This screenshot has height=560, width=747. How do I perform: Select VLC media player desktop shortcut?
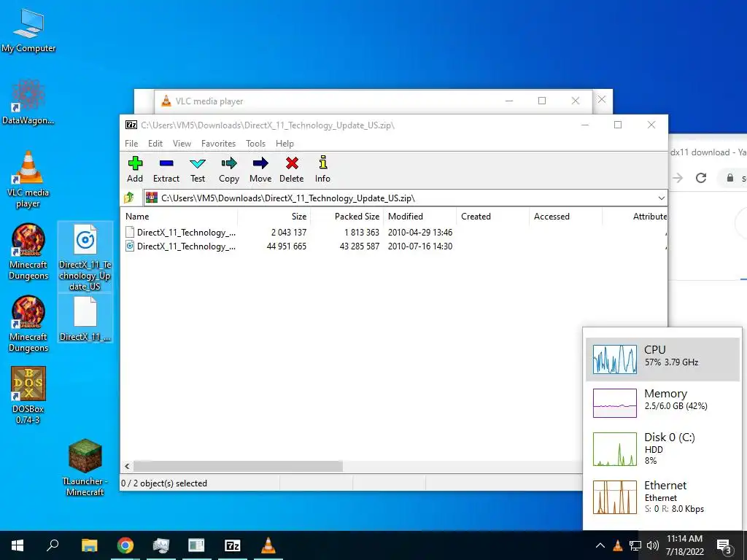pyautogui.click(x=28, y=179)
